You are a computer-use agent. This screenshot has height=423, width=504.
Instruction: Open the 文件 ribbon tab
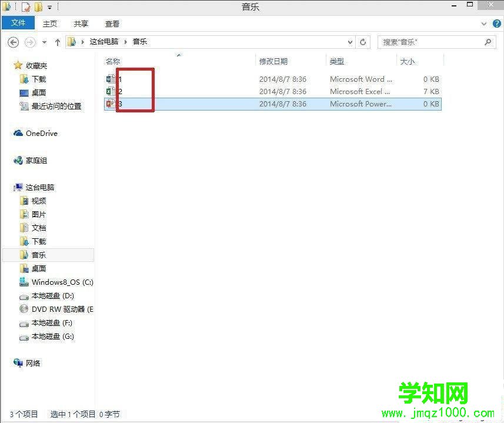pyautogui.click(x=18, y=23)
